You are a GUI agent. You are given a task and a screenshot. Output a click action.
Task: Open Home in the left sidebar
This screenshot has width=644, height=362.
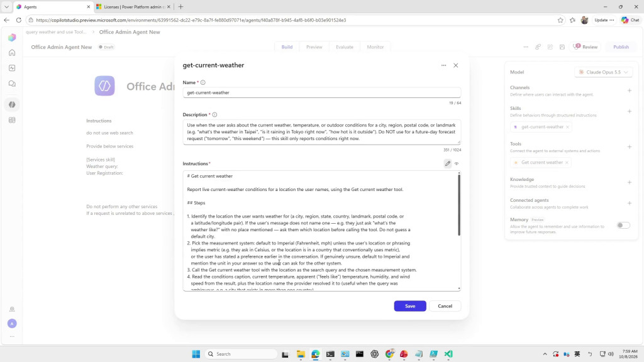coord(12,53)
